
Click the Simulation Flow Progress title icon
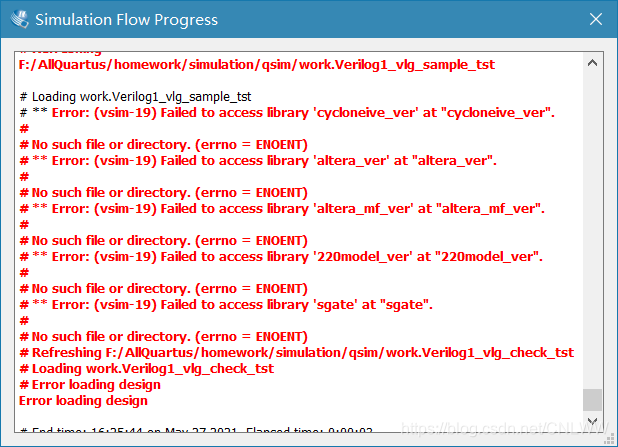19,19
